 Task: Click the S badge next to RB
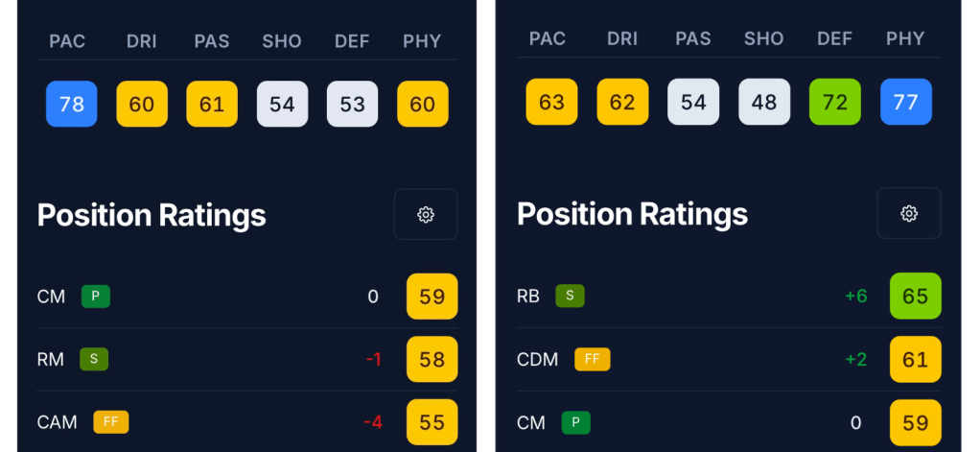click(570, 296)
